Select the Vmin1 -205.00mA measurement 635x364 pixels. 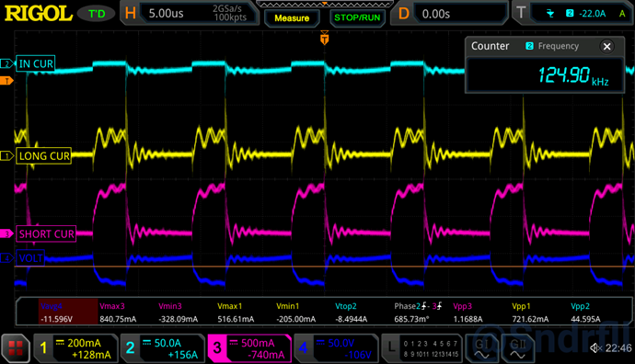pyautogui.click(x=295, y=313)
